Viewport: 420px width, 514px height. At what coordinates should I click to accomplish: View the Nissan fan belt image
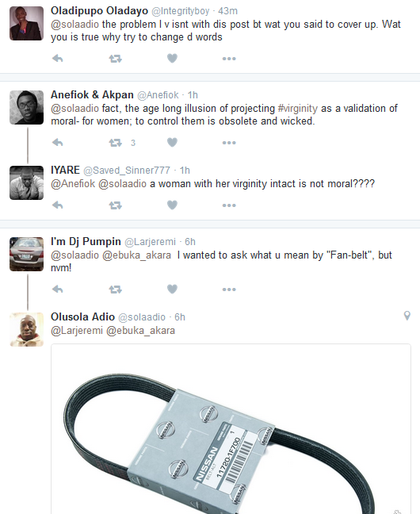tap(231, 429)
